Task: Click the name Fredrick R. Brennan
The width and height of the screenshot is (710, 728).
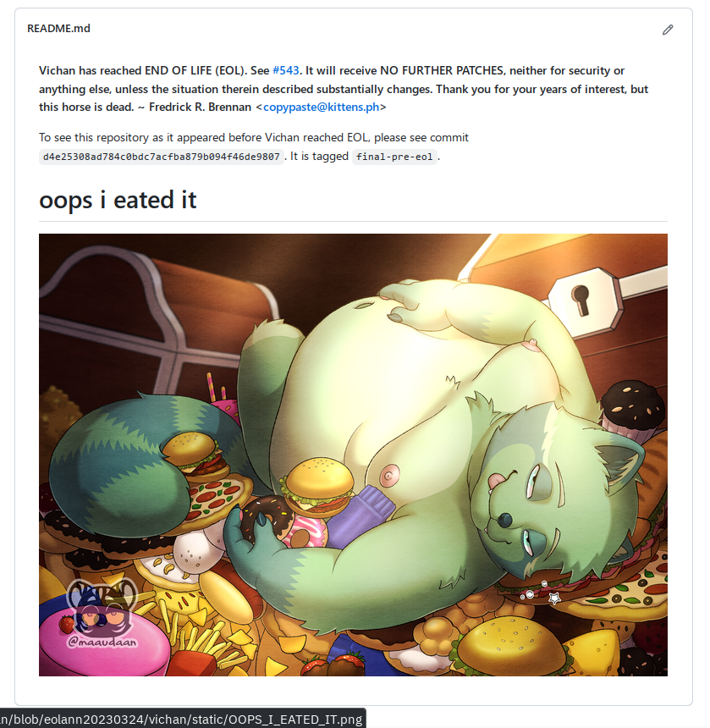Action: click(x=200, y=108)
